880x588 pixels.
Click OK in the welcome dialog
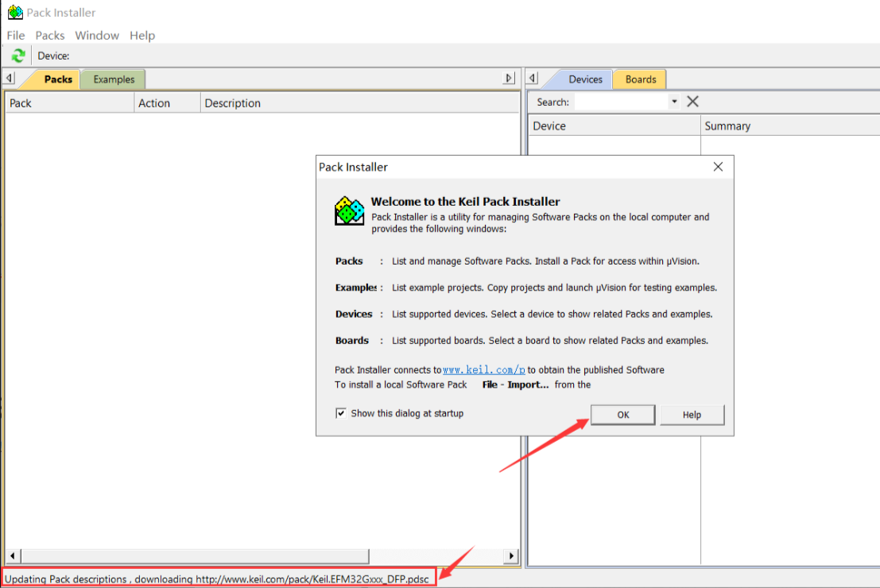[623, 415]
